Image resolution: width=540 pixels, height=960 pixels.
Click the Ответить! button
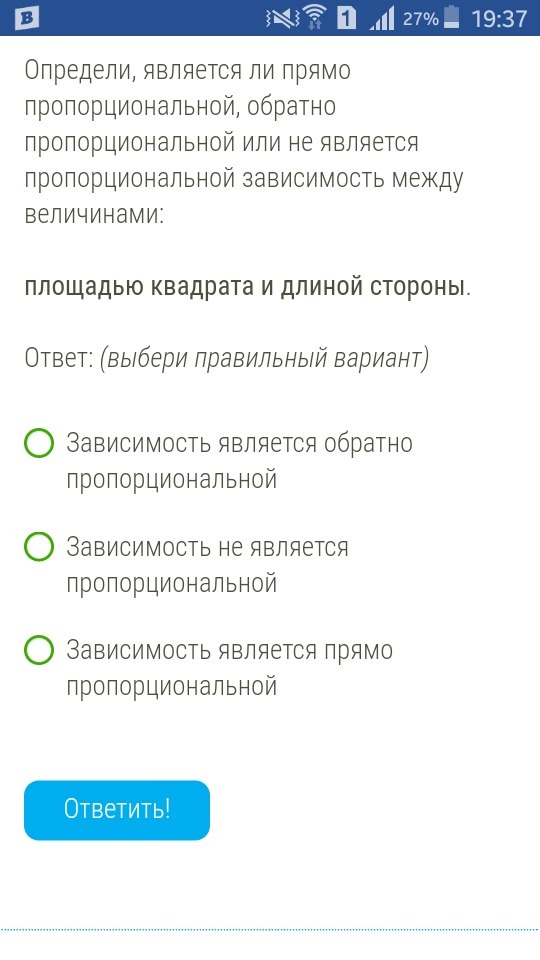pyautogui.click(x=117, y=810)
